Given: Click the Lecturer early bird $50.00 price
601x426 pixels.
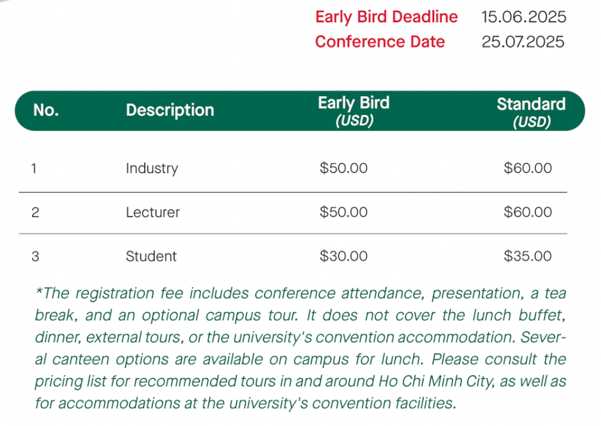Looking at the screenshot, I should click(x=343, y=212).
